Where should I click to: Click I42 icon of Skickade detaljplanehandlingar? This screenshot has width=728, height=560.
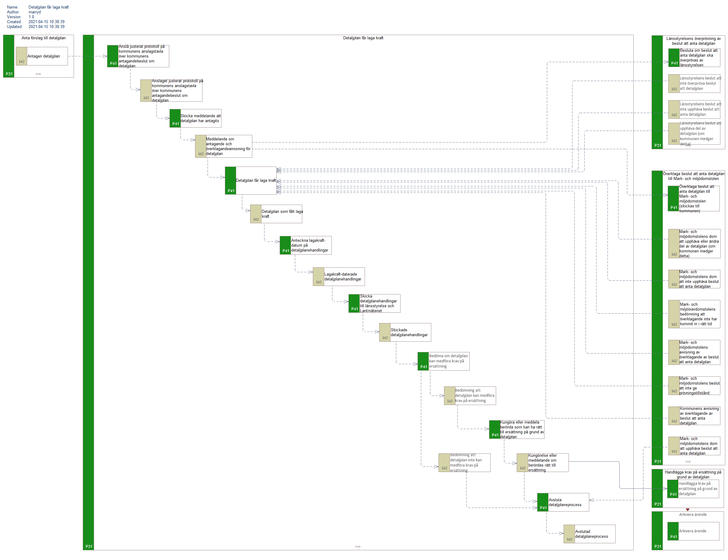[x=385, y=332]
